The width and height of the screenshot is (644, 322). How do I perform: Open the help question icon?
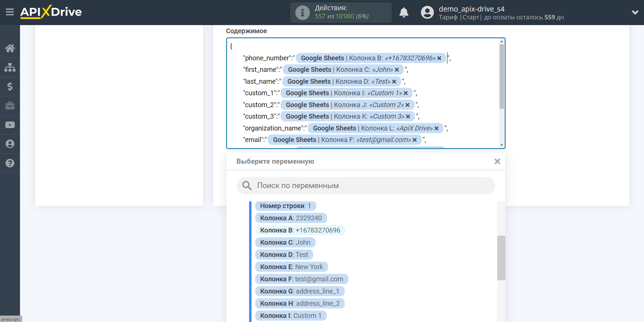tap(10, 163)
